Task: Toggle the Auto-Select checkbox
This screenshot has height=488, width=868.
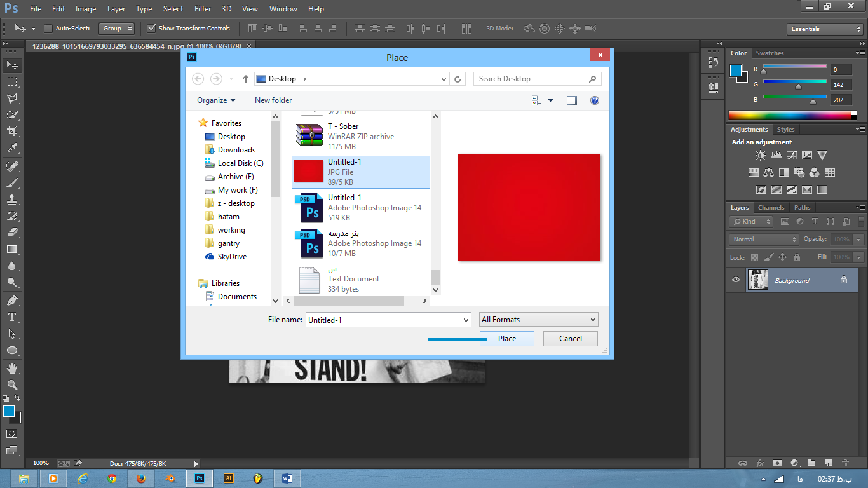Action: point(48,29)
